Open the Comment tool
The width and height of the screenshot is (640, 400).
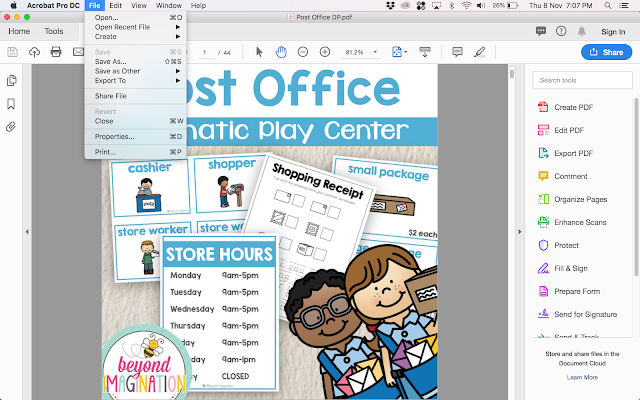pyautogui.click(x=571, y=176)
